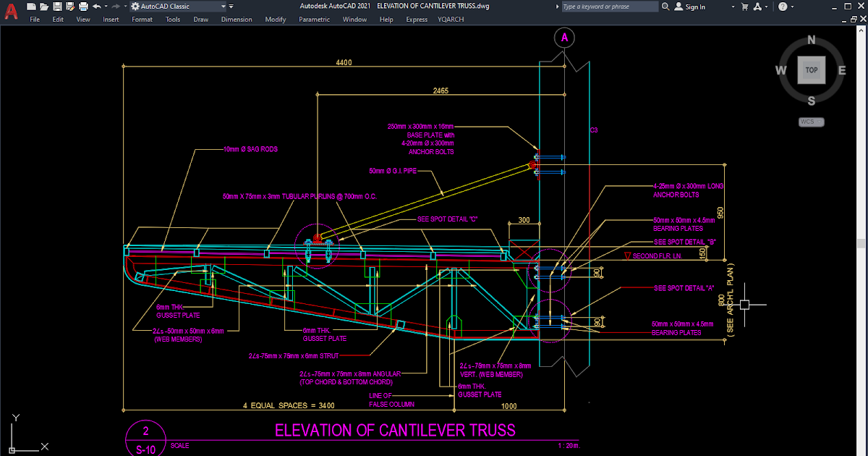Open Help via the question mark icon

pyautogui.click(x=783, y=6)
